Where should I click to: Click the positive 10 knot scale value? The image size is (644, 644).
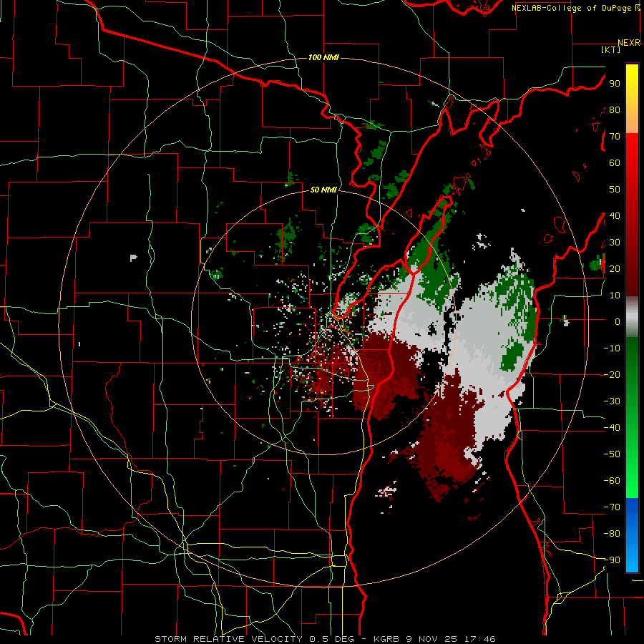pyautogui.click(x=615, y=296)
